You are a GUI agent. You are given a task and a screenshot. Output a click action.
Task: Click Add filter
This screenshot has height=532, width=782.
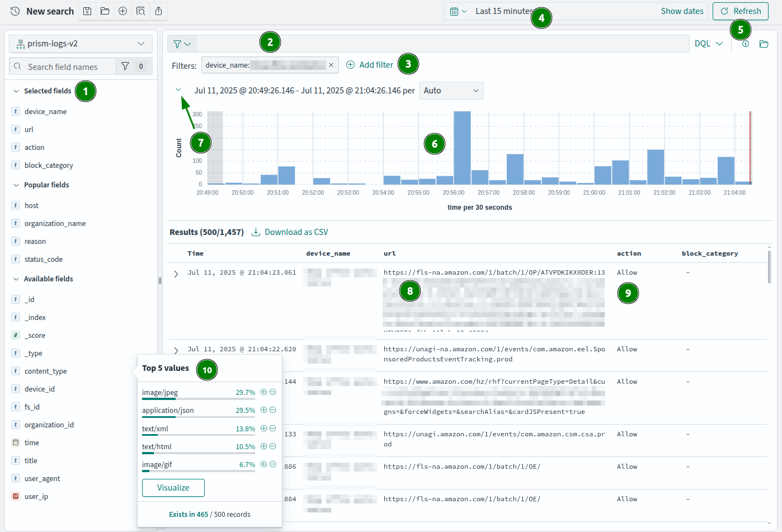(370, 65)
